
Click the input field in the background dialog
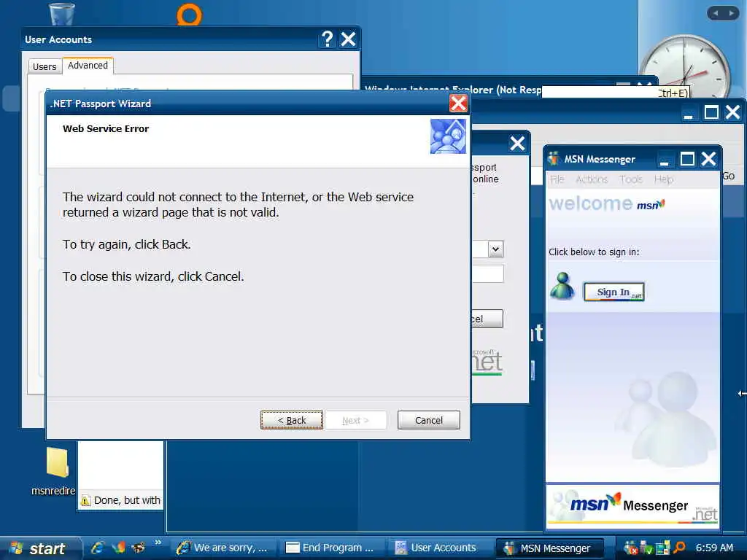click(x=487, y=274)
